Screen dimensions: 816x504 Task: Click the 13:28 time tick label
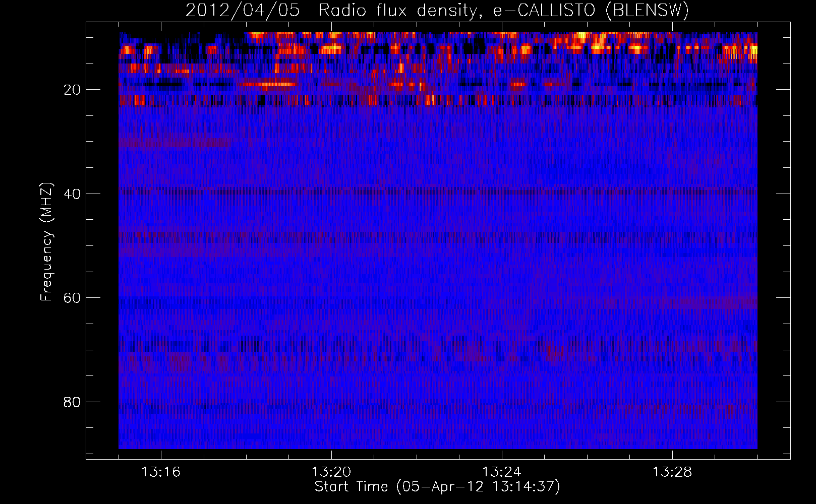coord(672,472)
